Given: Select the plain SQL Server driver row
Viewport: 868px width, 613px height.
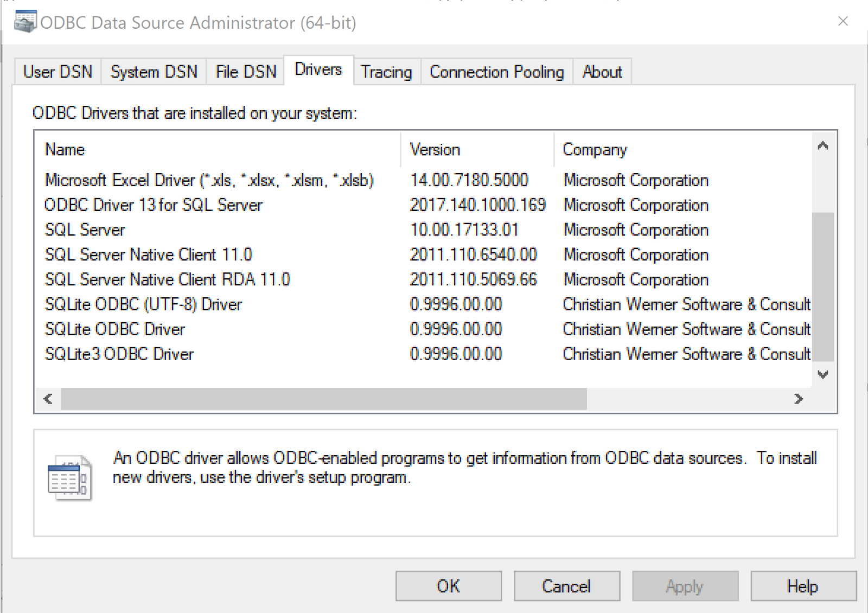Looking at the screenshot, I should click(423, 230).
